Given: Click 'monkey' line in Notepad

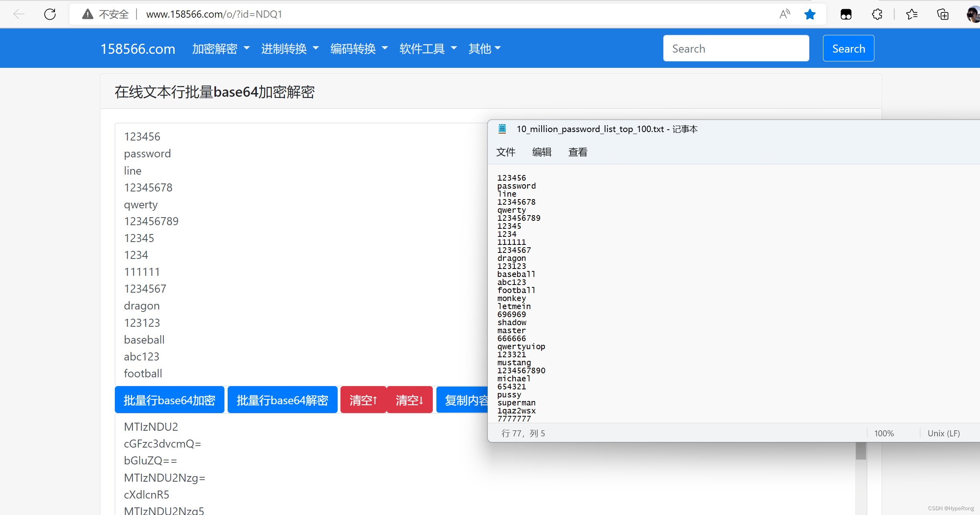Looking at the screenshot, I should 511,298.
